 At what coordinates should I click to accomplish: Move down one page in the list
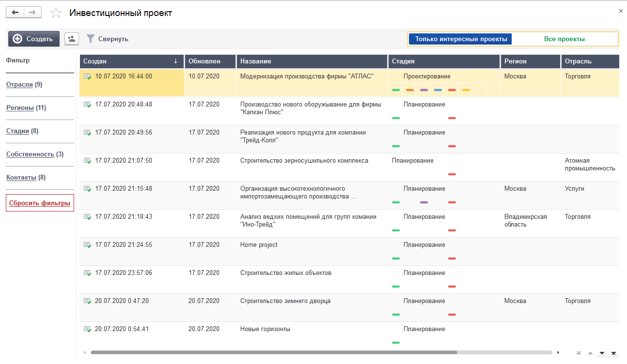click(602, 353)
